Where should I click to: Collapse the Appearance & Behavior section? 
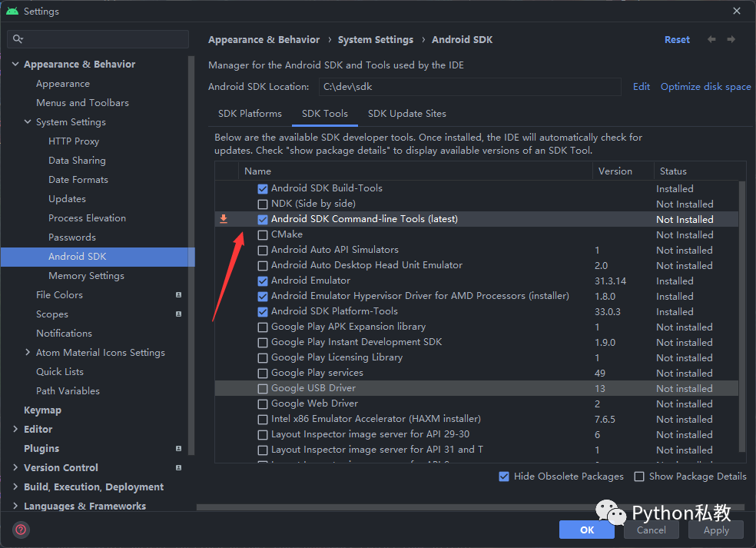(15, 64)
